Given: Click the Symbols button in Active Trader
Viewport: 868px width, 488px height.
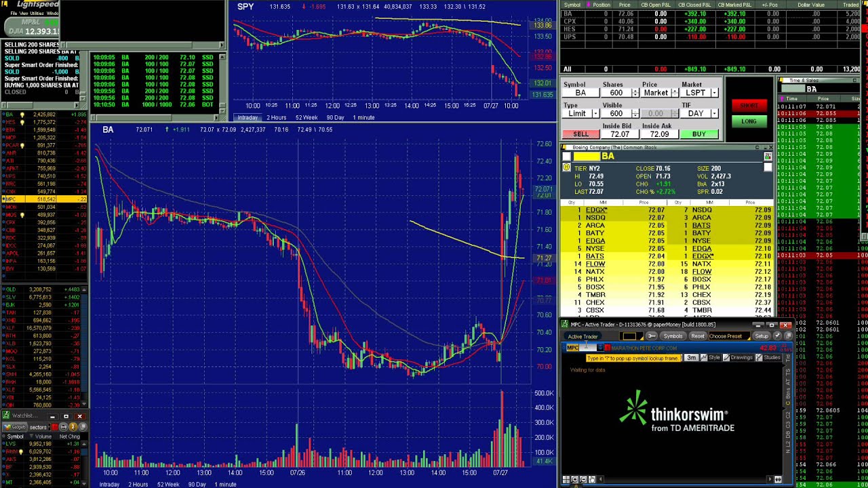Looking at the screenshot, I should pos(673,336).
